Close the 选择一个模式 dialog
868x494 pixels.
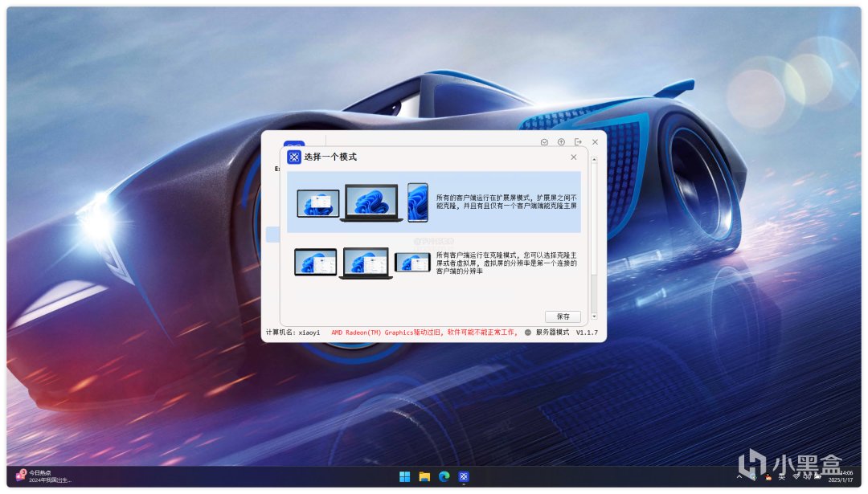coord(574,157)
